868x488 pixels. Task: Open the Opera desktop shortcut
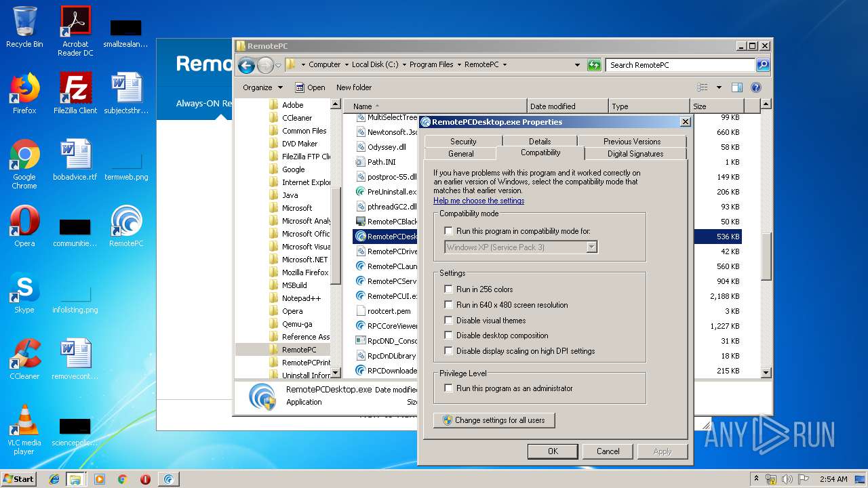24,226
